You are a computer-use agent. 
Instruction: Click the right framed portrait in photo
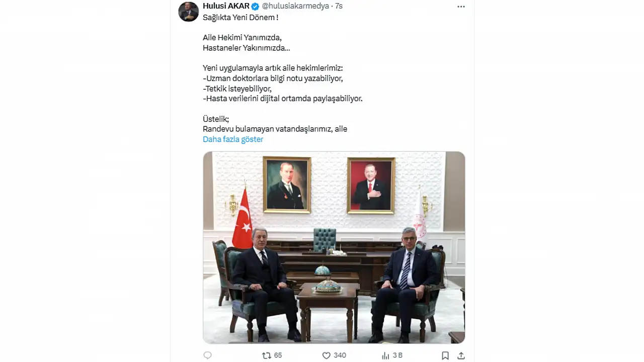click(371, 185)
